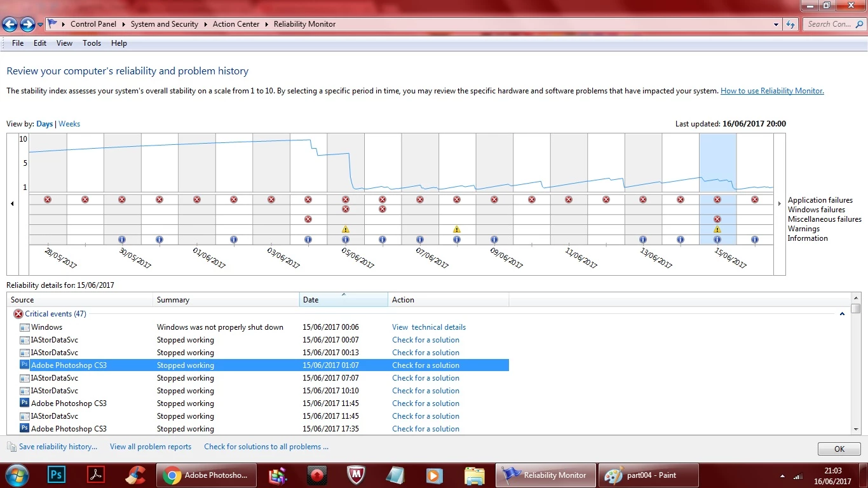Switch chart view to Weeks

[x=69, y=124]
